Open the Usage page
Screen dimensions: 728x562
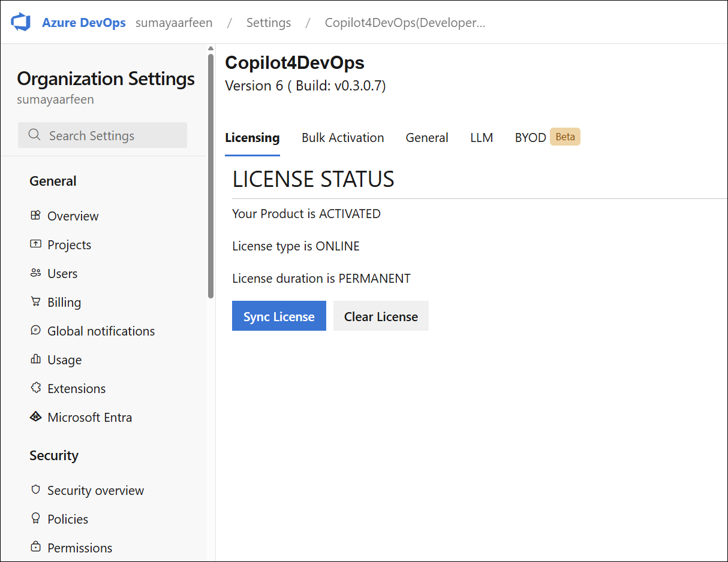pyautogui.click(x=65, y=359)
